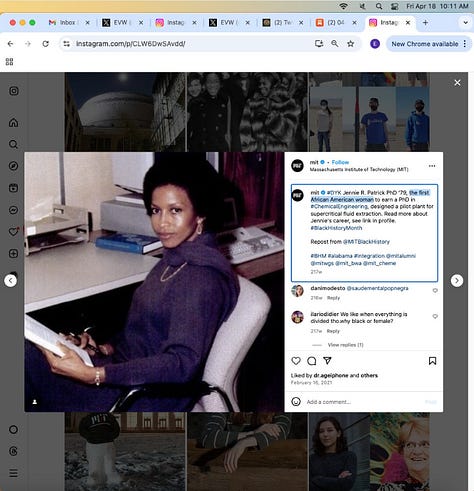
Task: Close the post overlay
Action: click(x=457, y=83)
